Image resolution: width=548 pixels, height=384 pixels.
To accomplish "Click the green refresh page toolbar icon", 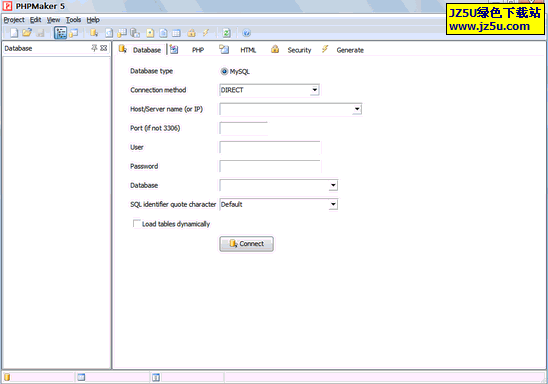I will 226,33.
